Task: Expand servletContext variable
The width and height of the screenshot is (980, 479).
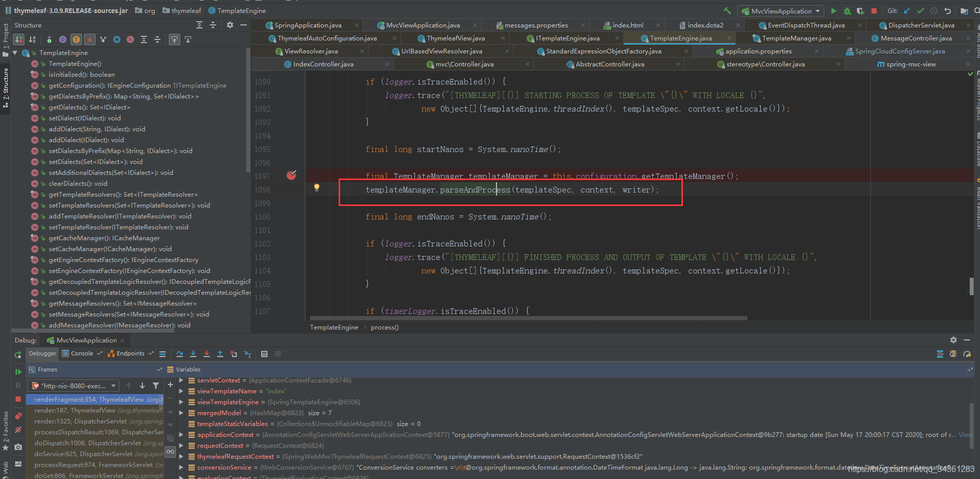Action: pyautogui.click(x=181, y=380)
